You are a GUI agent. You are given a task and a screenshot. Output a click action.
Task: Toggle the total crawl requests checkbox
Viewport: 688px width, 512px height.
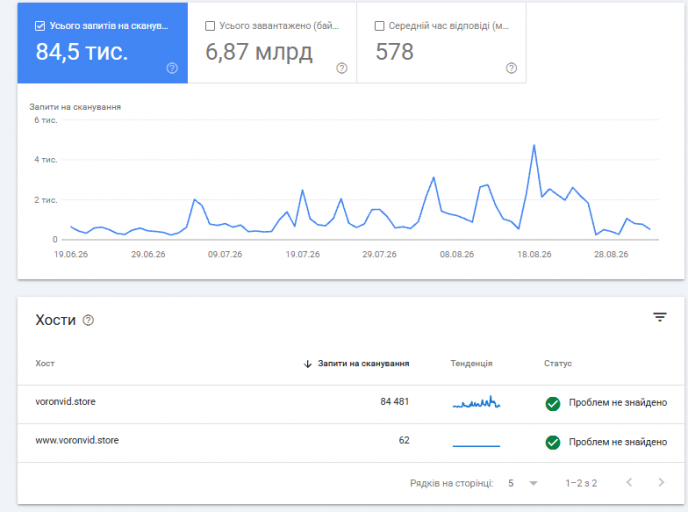pos(40,26)
